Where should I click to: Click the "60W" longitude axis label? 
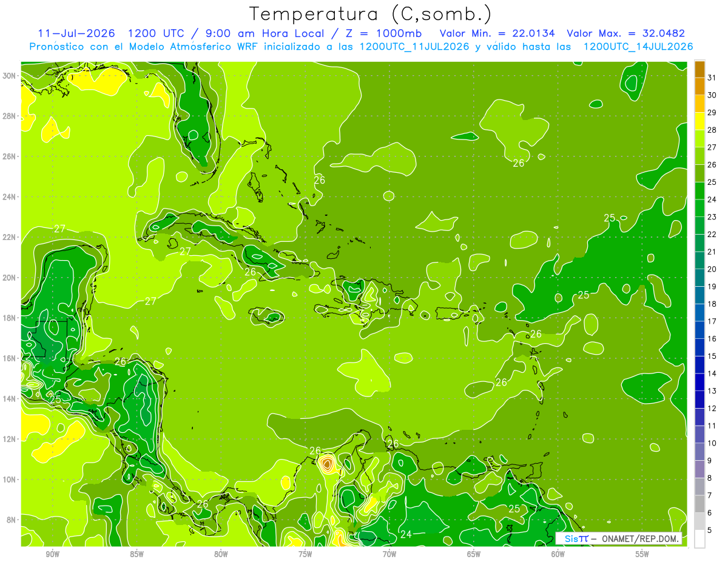click(x=558, y=554)
